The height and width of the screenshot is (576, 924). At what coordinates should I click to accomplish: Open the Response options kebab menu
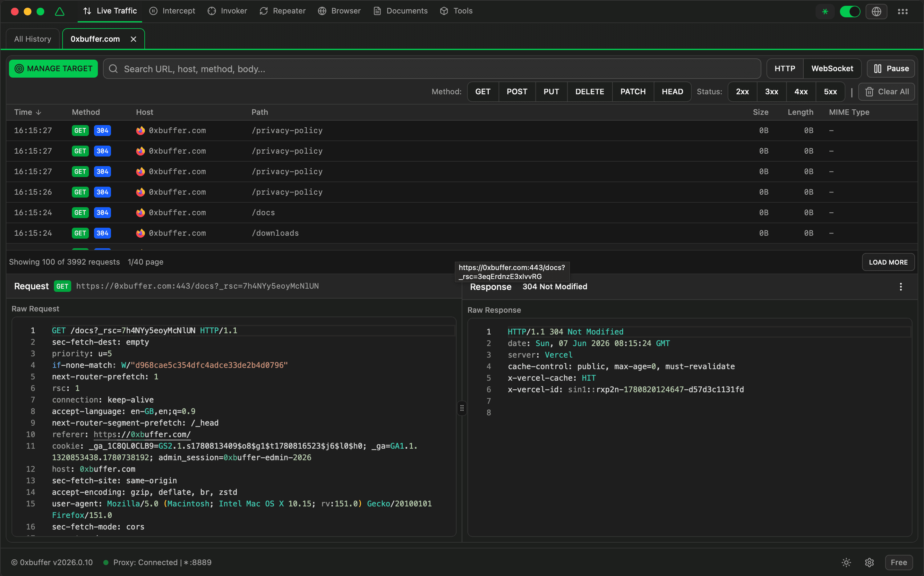click(901, 287)
